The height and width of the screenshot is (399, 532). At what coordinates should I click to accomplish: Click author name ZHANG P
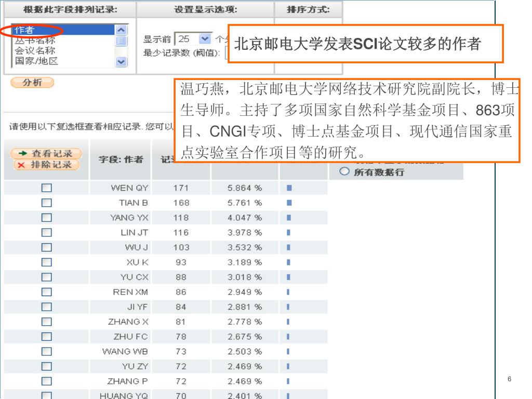coord(128,381)
